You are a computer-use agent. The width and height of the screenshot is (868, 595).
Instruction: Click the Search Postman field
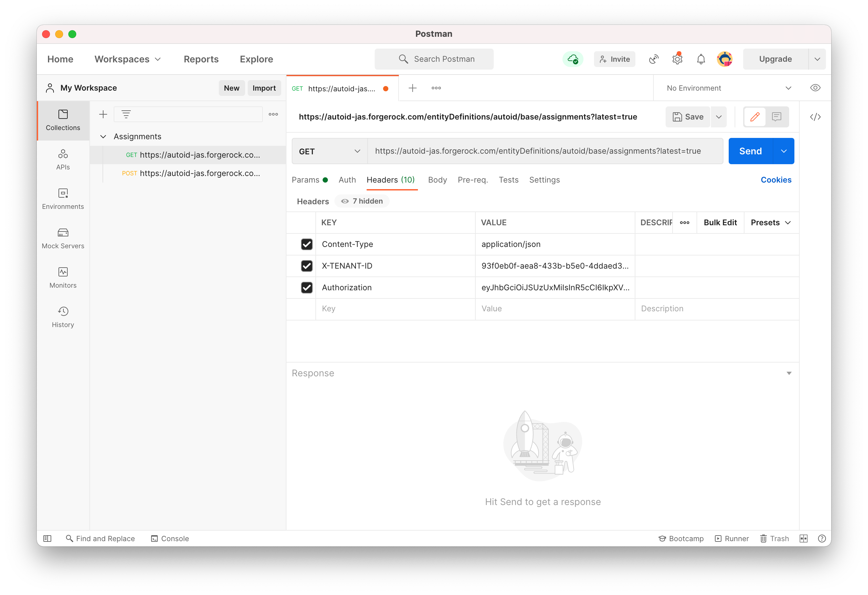tap(434, 59)
